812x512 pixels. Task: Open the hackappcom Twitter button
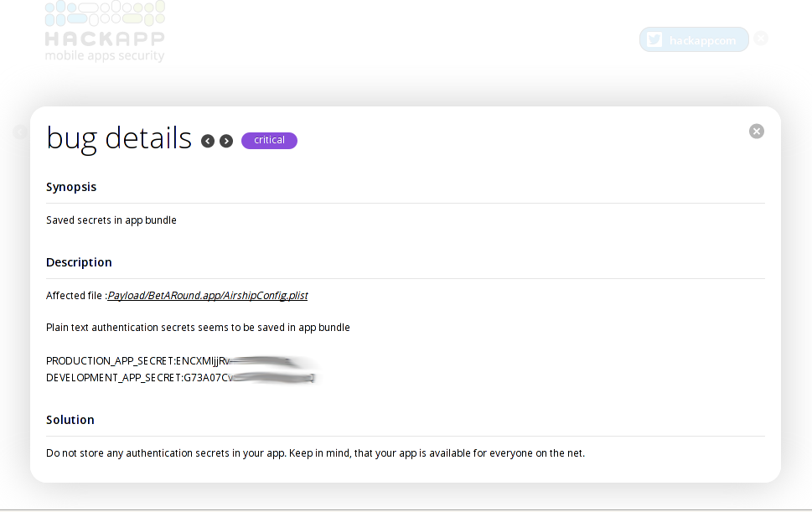pyautogui.click(x=694, y=40)
